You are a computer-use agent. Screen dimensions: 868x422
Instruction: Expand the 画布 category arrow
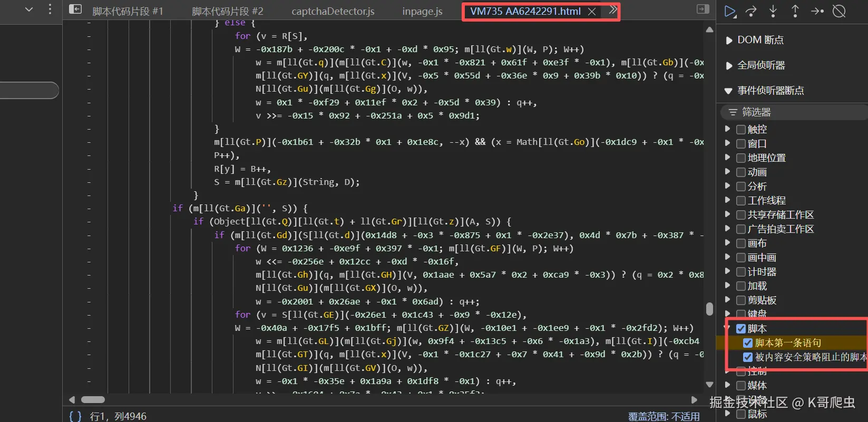[x=728, y=243]
